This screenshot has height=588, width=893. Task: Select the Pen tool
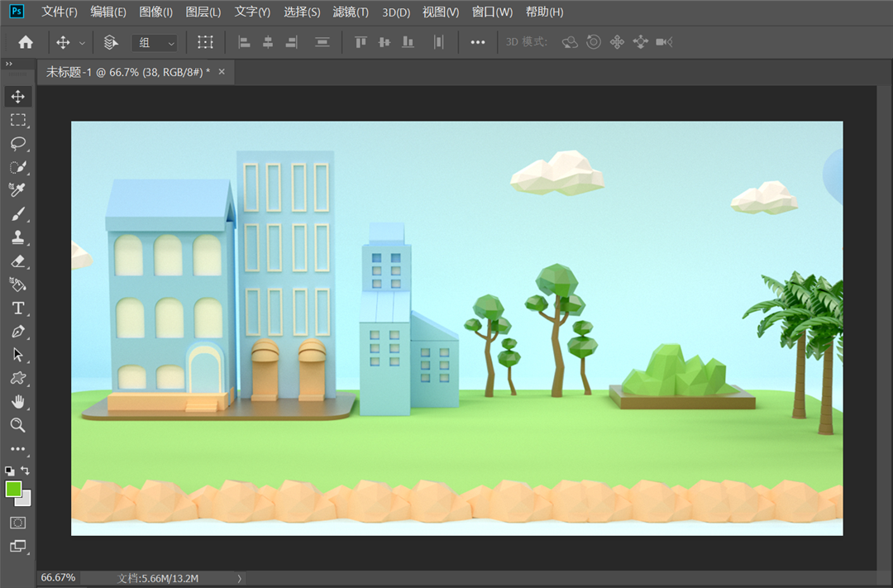(x=18, y=332)
